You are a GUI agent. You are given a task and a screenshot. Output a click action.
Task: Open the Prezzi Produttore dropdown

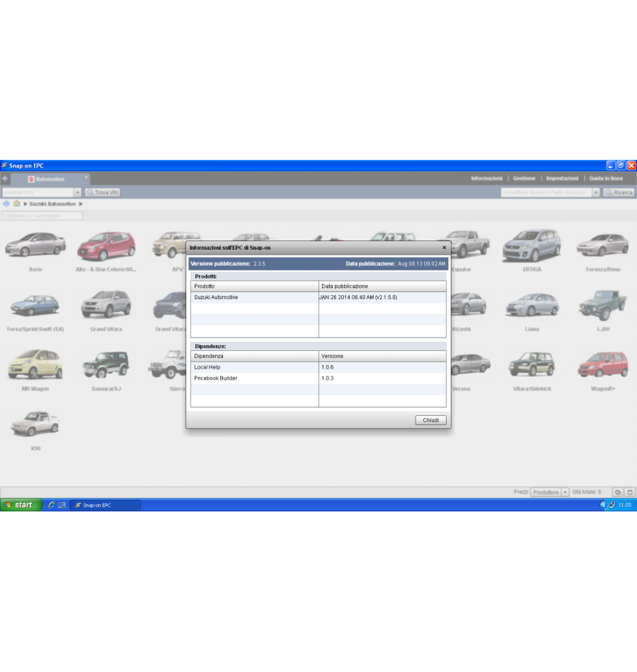pos(549,492)
